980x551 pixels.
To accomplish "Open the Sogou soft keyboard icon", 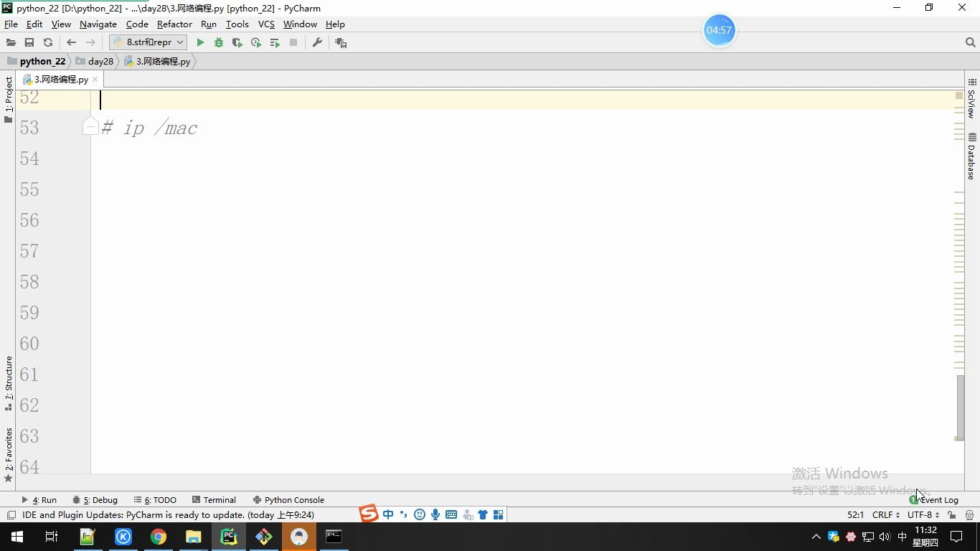I will pos(451,514).
